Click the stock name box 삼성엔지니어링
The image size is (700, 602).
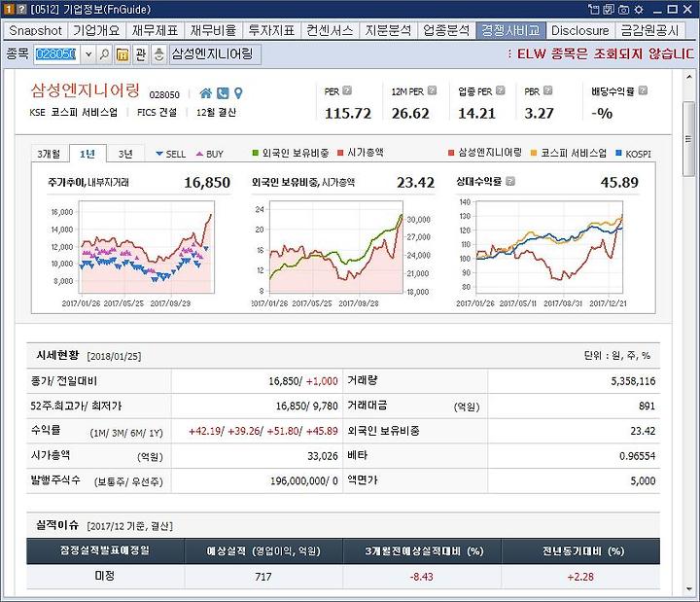pos(215,54)
